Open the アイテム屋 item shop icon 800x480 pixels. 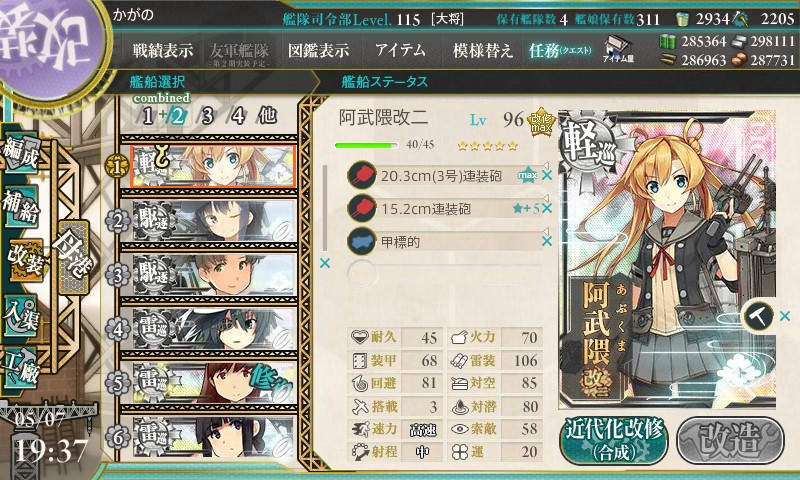coord(618,50)
